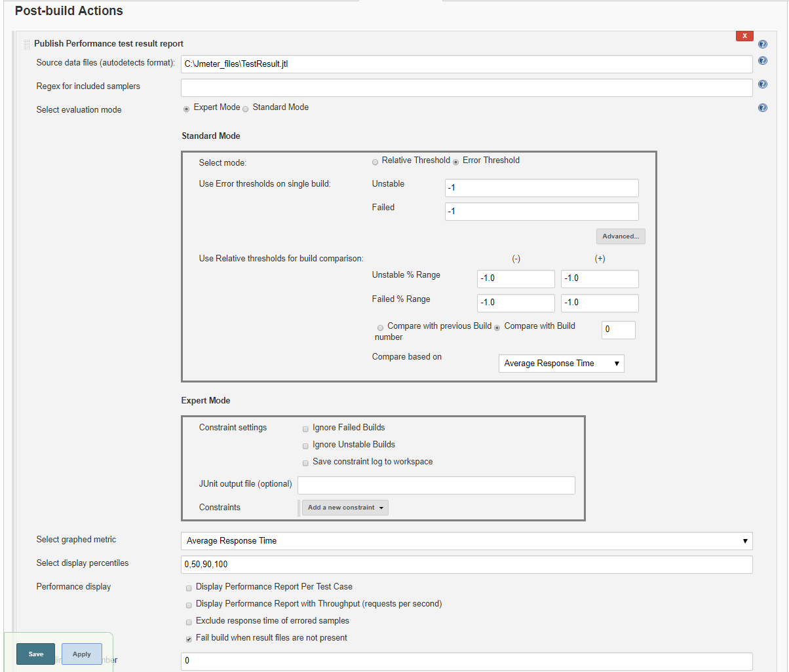Select Expert Mode evaluation radio button
Viewport: 789px width, 672px height.
tap(187, 109)
